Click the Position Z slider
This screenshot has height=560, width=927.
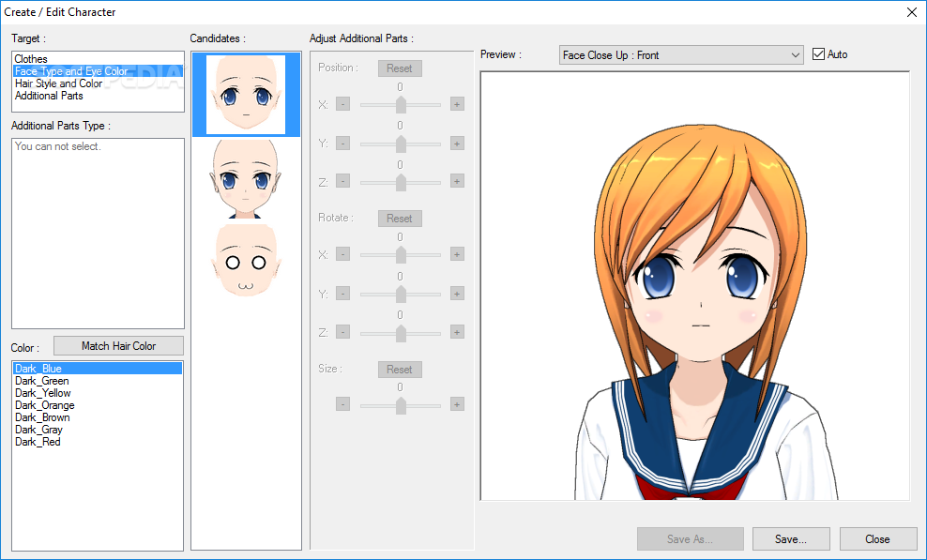[x=401, y=182]
